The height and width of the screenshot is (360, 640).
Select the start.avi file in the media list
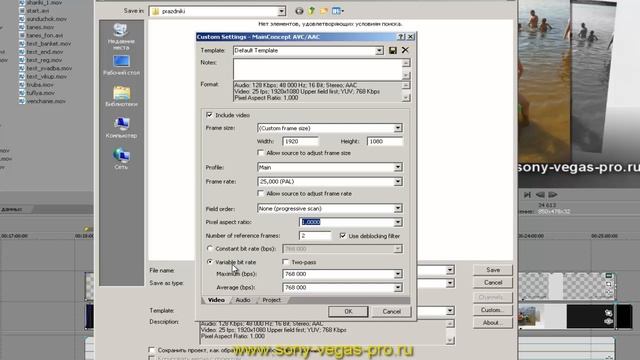tap(38, 11)
